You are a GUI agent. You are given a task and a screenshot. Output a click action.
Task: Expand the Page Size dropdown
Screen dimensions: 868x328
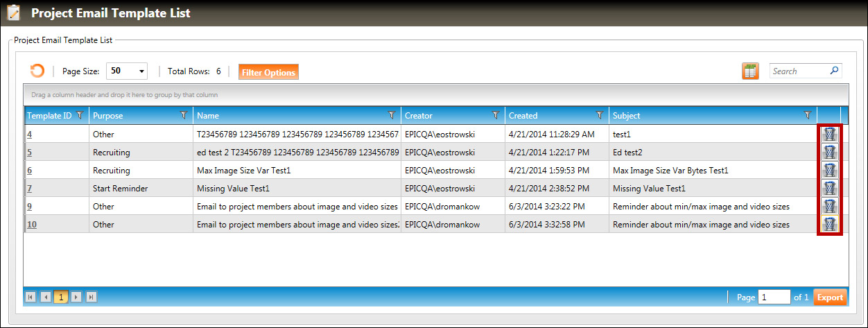point(142,71)
